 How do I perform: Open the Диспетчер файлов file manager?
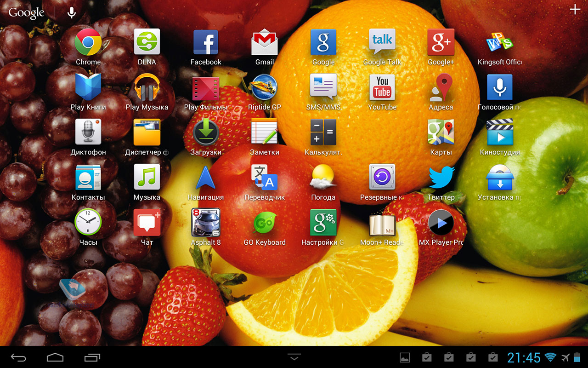click(147, 132)
